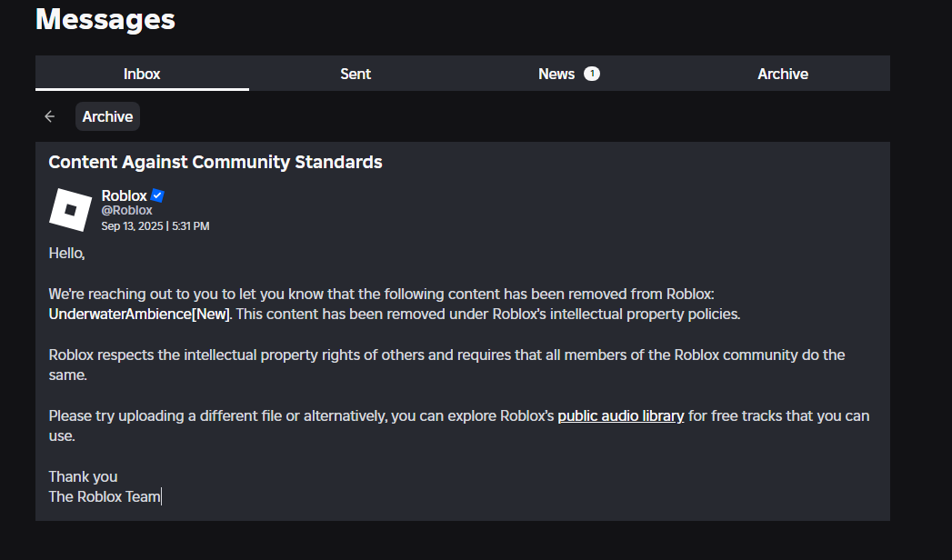Click the News unread count badge
Viewport: 952px width, 560px height.
(x=592, y=74)
